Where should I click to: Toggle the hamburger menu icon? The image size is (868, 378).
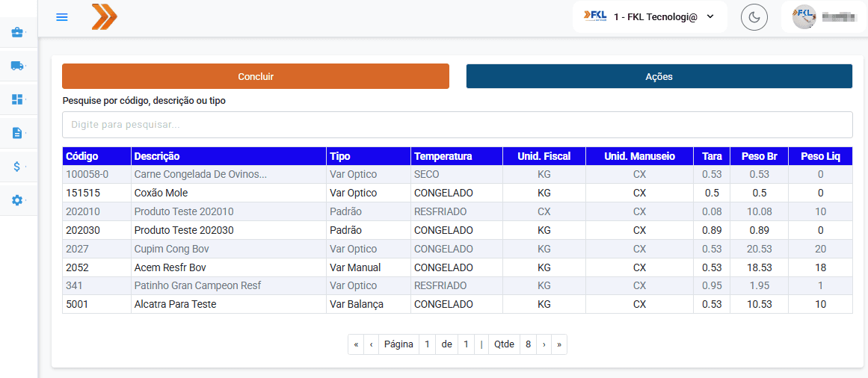[x=62, y=17]
